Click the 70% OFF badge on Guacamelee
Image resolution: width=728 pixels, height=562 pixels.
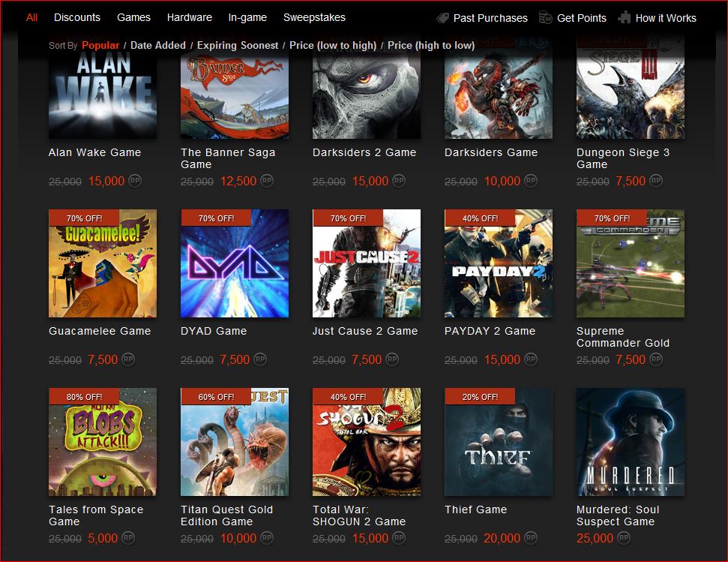[x=84, y=218]
